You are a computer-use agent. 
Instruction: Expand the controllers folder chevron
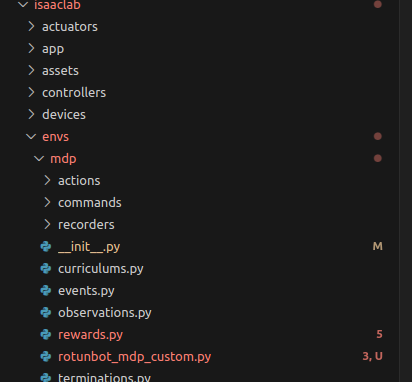point(31,92)
